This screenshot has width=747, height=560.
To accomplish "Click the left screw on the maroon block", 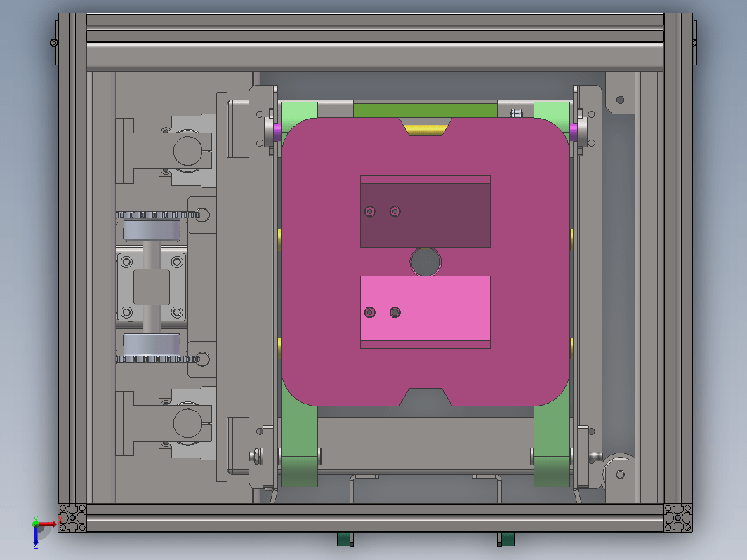I will (x=370, y=211).
